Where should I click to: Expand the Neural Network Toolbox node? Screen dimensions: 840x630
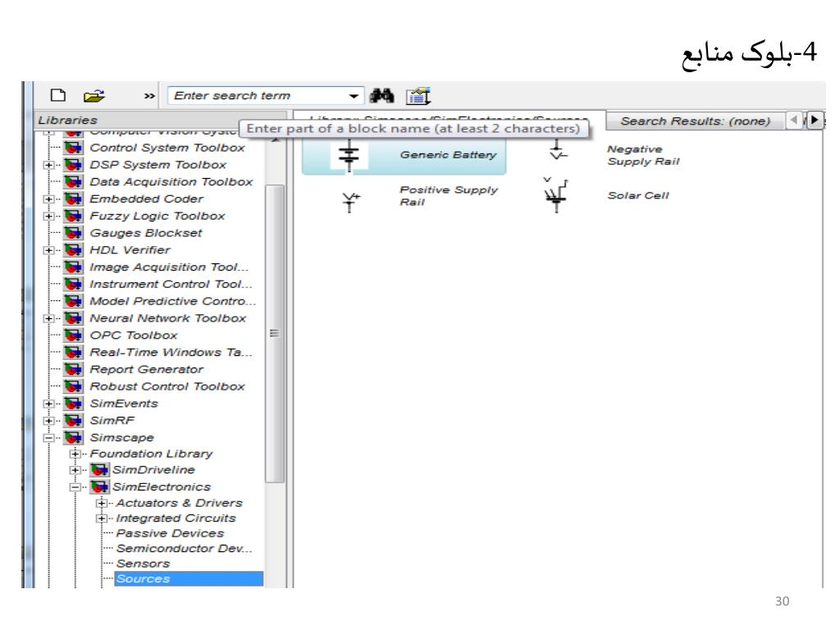click(48, 318)
